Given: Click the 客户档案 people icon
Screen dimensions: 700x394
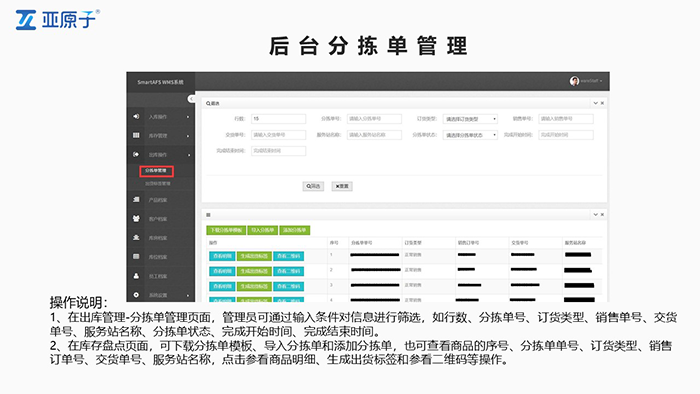Looking at the screenshot, I should (x=136, y=219).
